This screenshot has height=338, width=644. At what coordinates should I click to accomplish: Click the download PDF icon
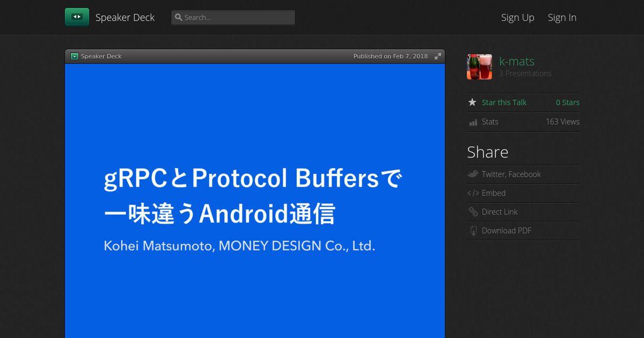tap(473, 231)
